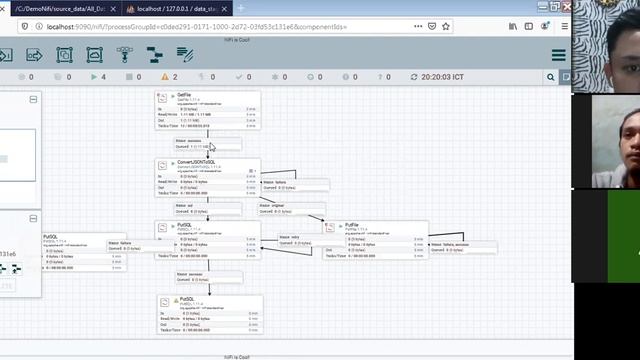This screenshot has height=360, width=640.
Task: Click the birdseye view thumbnail
Action: (18, 156)
